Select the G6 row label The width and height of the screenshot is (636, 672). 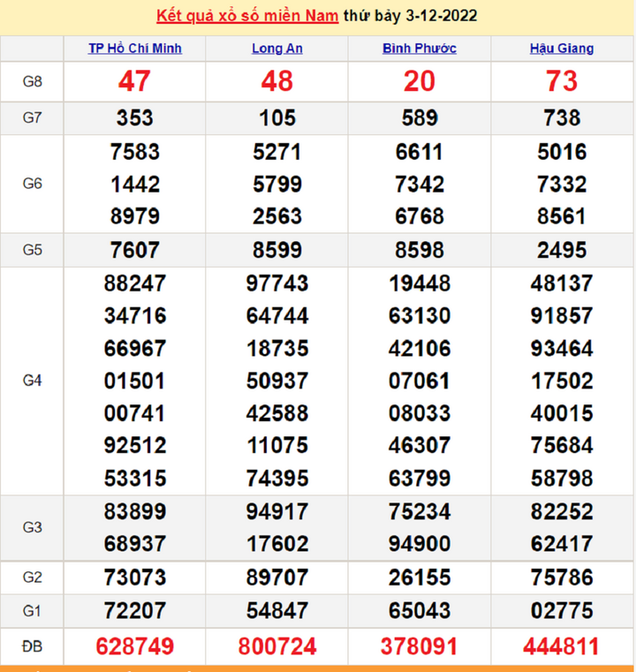pyautogui.click(x=32, y=184)
